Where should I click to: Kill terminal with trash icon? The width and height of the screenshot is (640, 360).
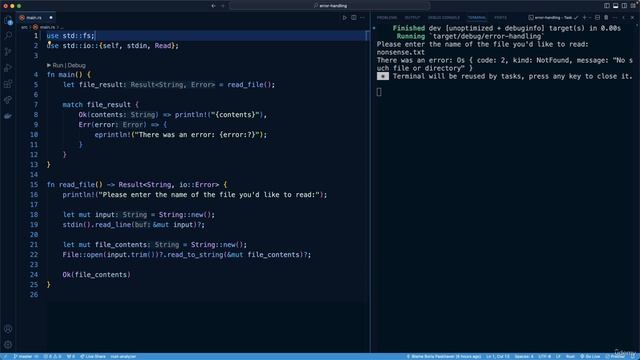click(606, 18)
